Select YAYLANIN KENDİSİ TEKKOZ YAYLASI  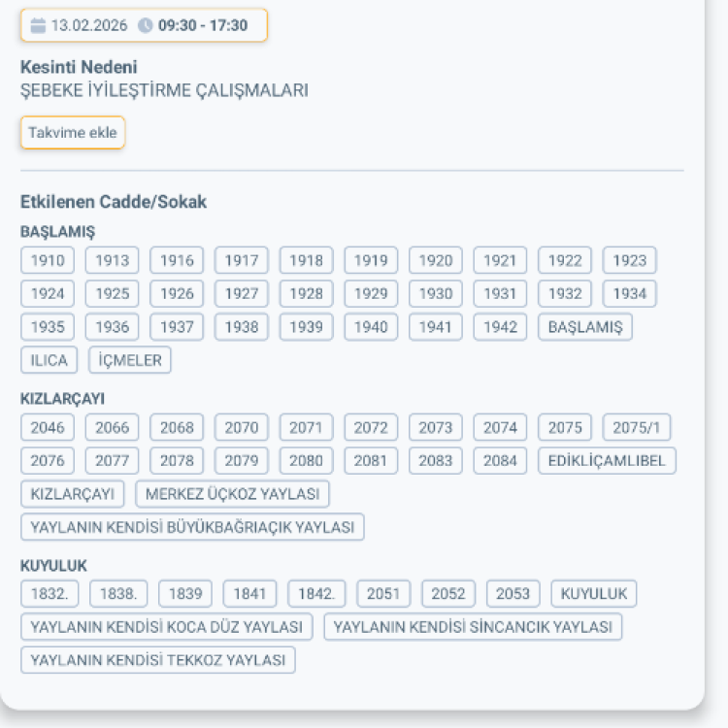tap(157, 660)
